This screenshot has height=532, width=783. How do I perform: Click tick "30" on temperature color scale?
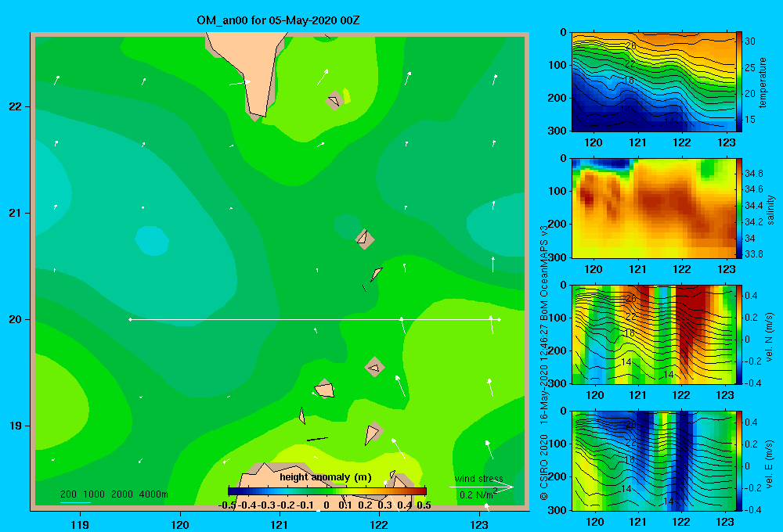(749, 41)
